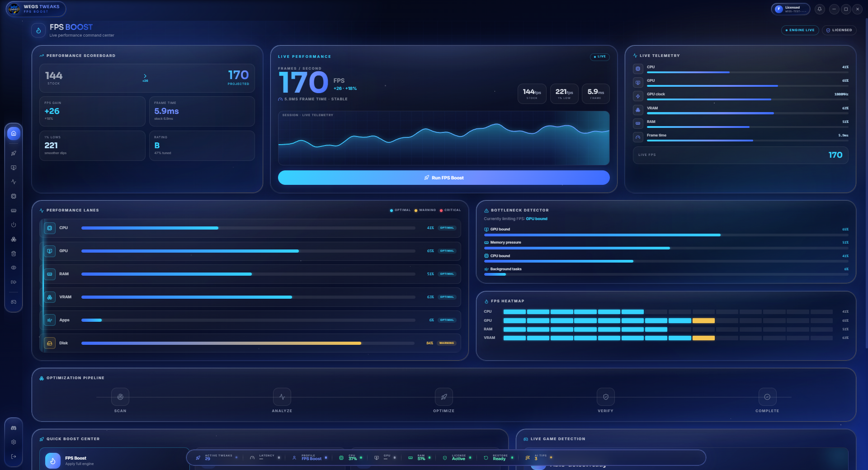Click the Disk performance lane bar

pos(248,343)
